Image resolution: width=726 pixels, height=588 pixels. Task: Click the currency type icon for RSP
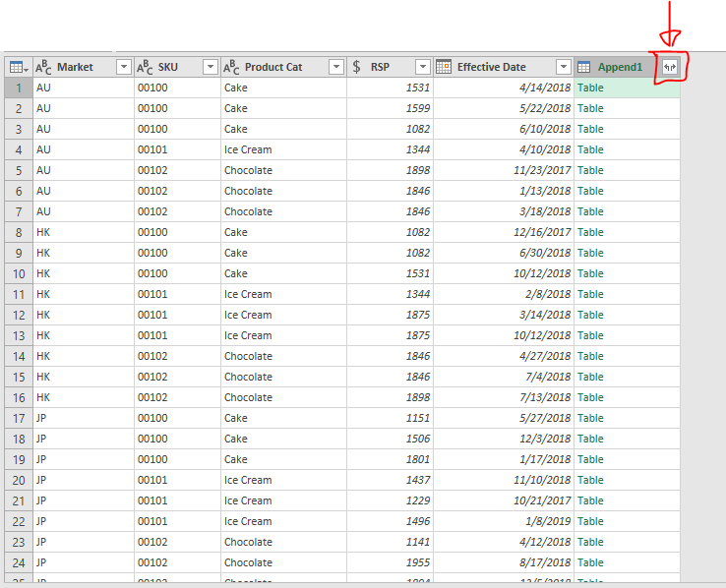(356, 67)
